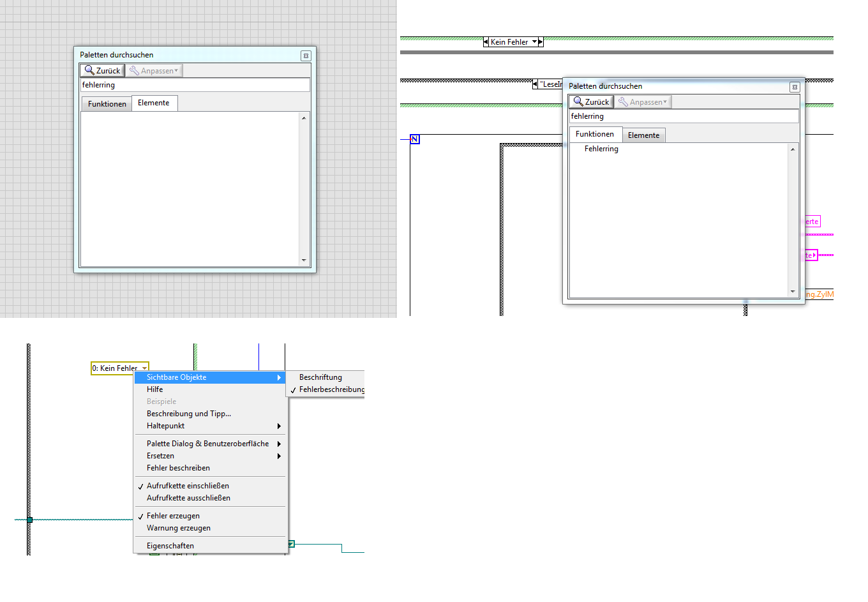Open Anpassen dropdown in block diagram palette
This screenshot has width=868, height=602.
click(x=643, y=102)
